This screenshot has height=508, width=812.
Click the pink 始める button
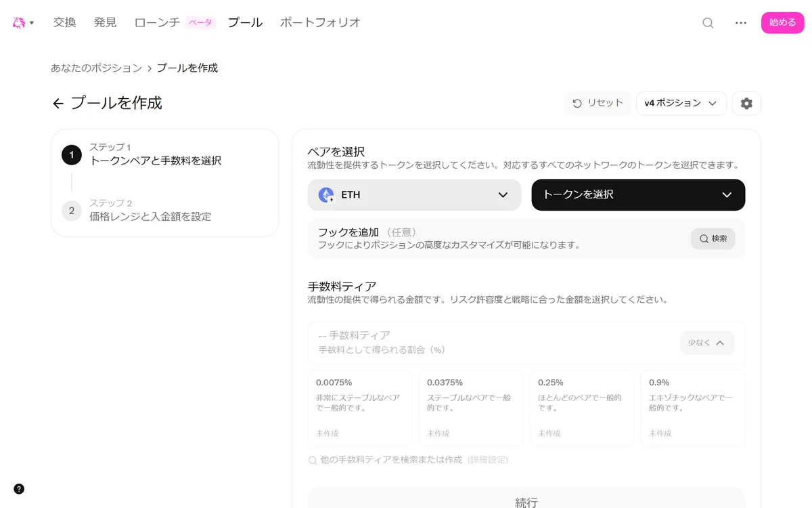782,22
